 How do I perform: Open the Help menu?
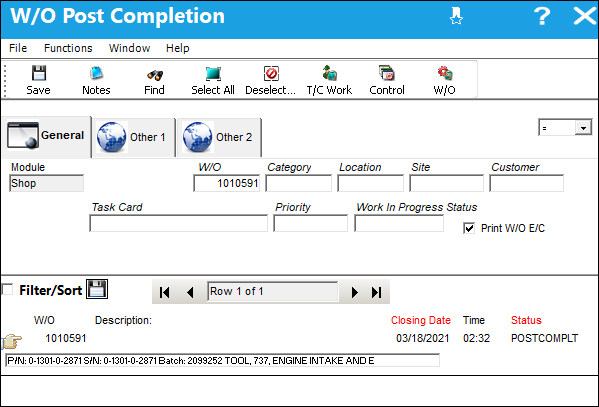[x=178, y=48]
